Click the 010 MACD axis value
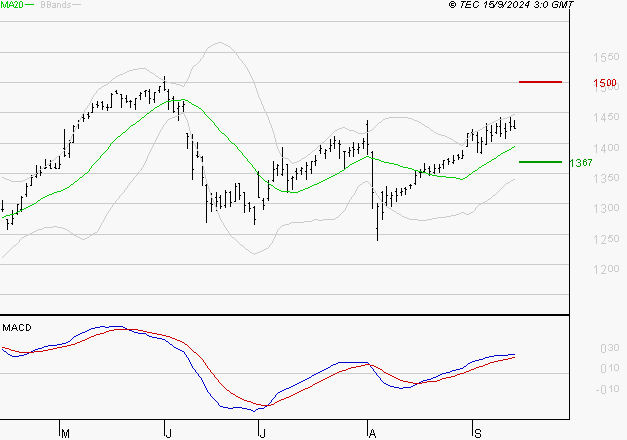627x440 pixels. (610, 368)
